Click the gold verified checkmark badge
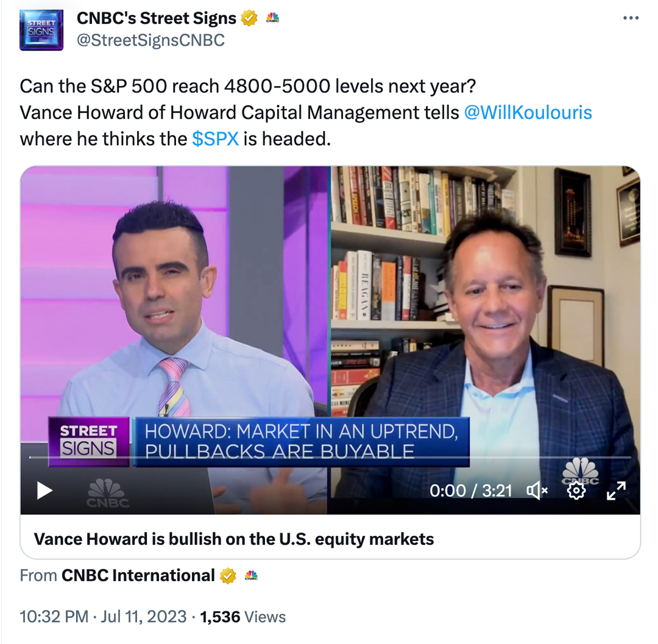658x644 pixels. point(248,18)
